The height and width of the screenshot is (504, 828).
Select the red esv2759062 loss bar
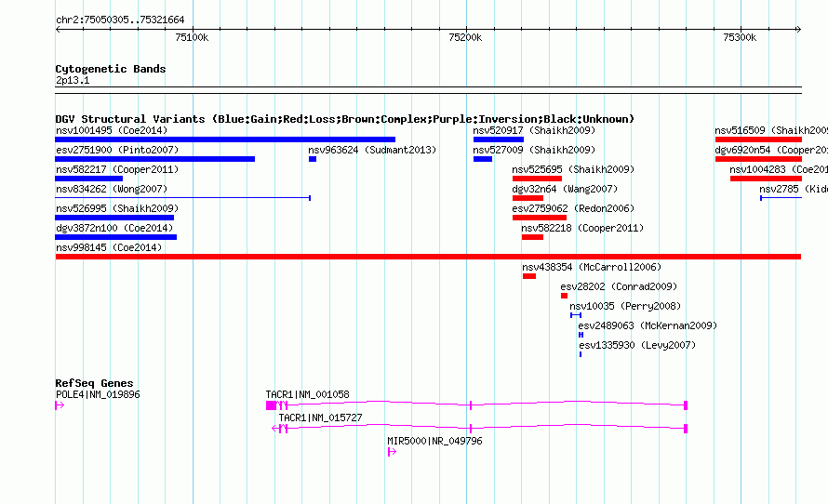(x=540, y=218)
